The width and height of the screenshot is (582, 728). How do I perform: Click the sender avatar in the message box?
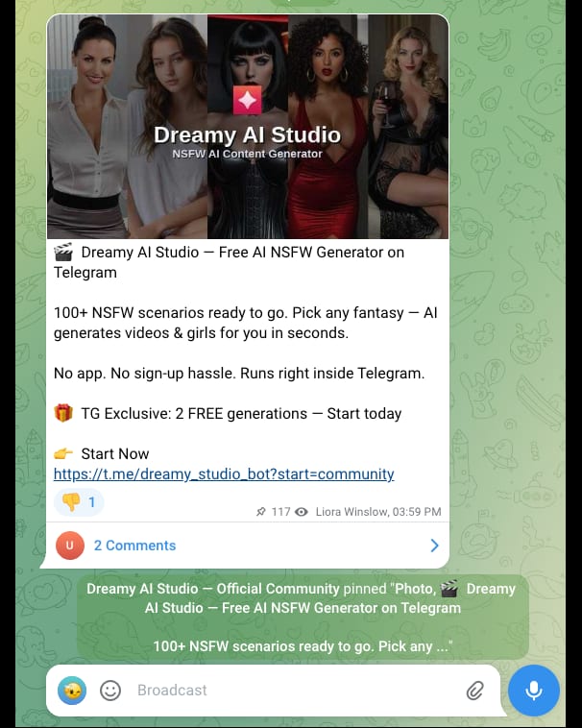[72, 691]
